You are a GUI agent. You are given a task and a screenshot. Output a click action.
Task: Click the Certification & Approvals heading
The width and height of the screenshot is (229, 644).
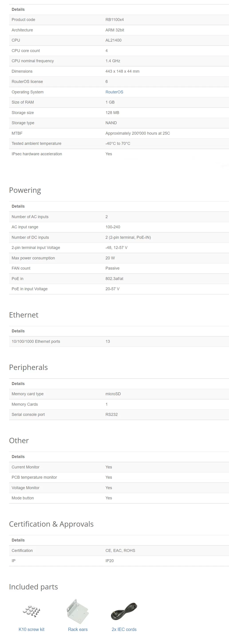51,524
